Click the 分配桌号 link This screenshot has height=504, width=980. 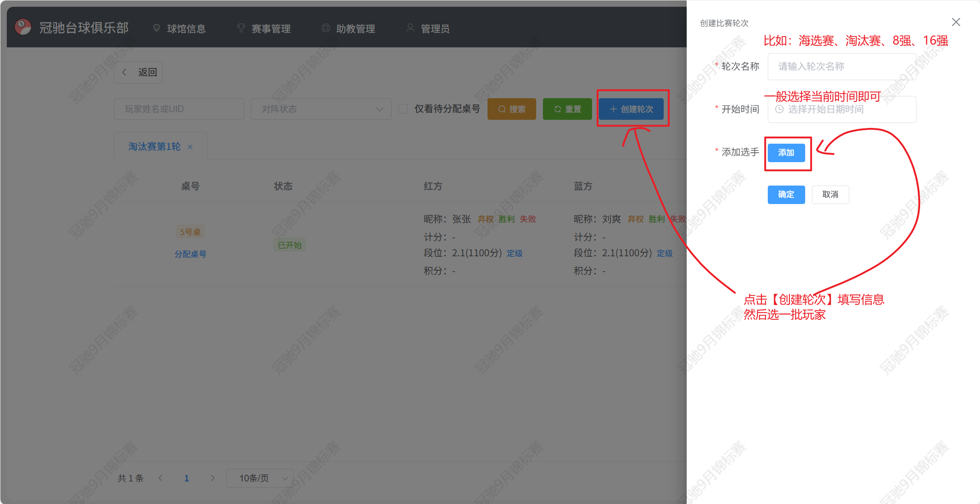point(190,254)
